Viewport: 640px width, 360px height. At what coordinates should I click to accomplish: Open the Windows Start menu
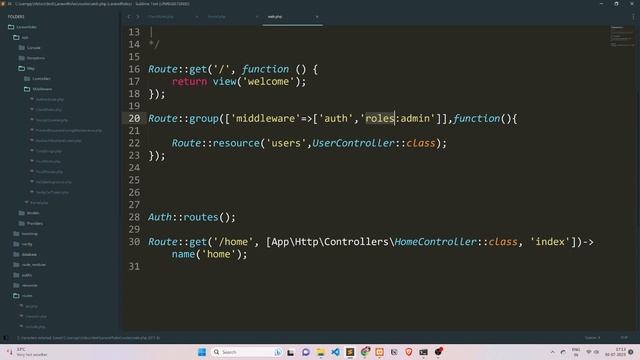click(202, 352)
